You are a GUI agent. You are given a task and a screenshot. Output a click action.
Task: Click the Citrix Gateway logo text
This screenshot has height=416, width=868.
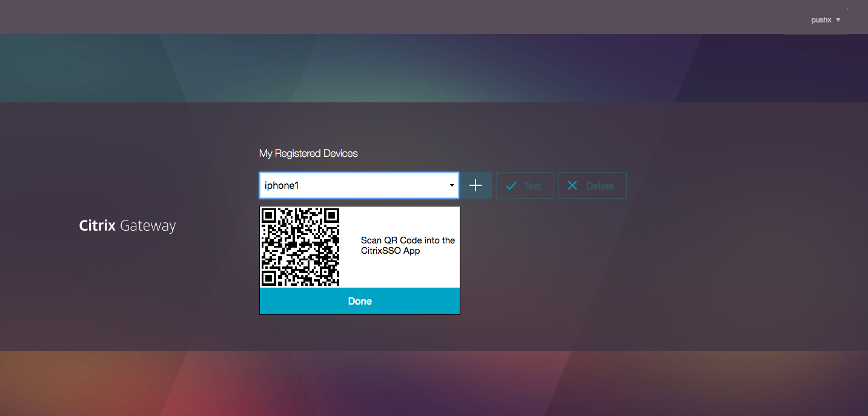click(x=127, y=226)
